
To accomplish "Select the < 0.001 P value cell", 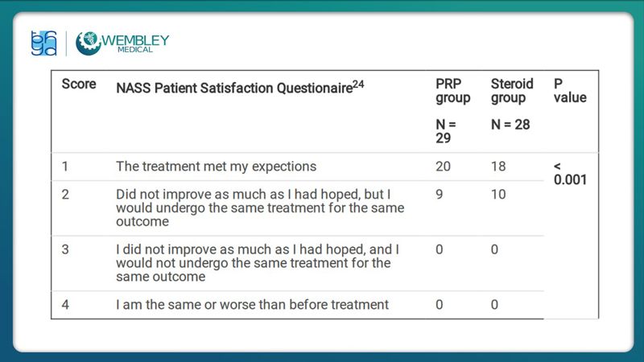I will (x=570, y=173).
